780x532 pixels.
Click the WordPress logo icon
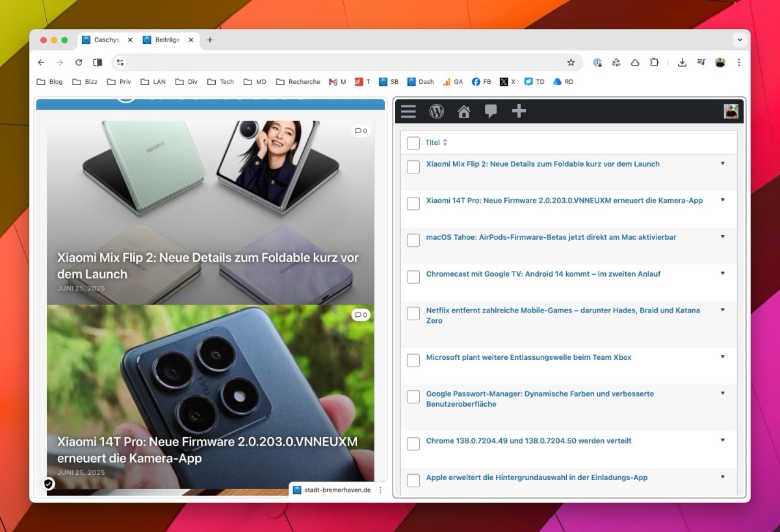pyautogui.click(x=436, y=112)
